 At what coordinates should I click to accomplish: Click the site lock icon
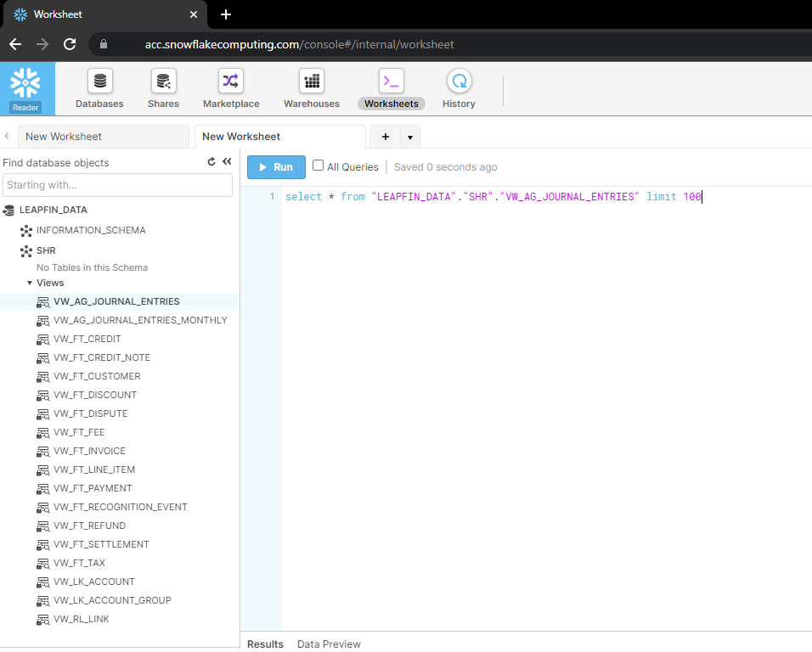[104, 44]
